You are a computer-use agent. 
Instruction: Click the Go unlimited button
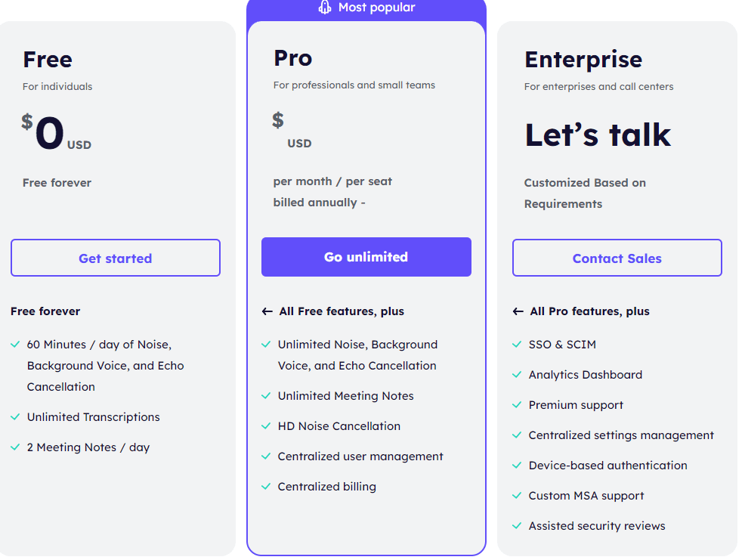pyautogui.click(x=366, y=257)
